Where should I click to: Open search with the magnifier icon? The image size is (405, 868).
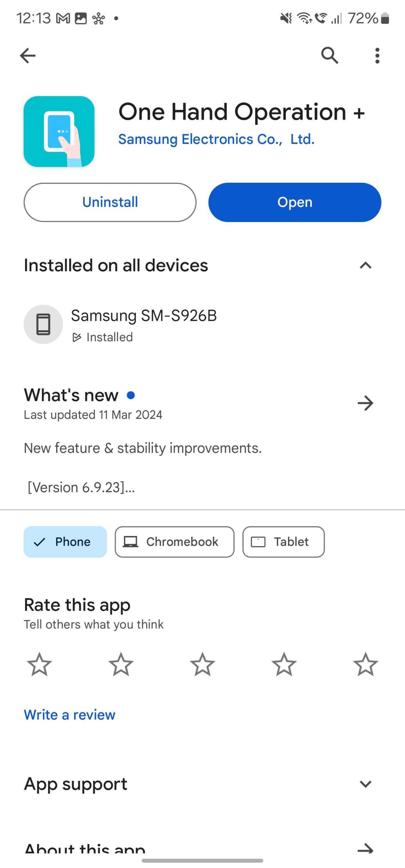(329, 55)
